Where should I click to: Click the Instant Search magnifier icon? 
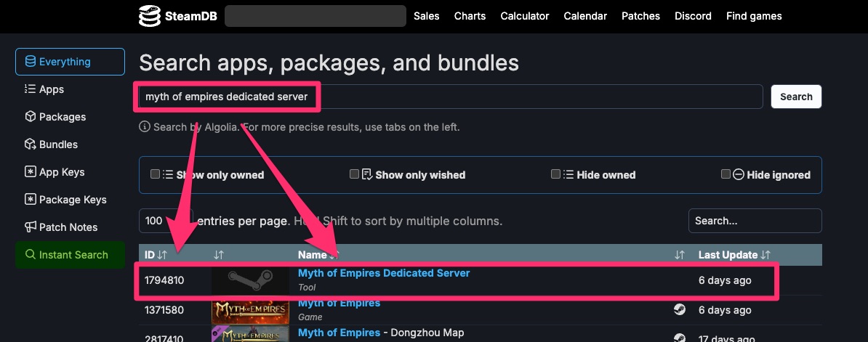tap(31, 255)
